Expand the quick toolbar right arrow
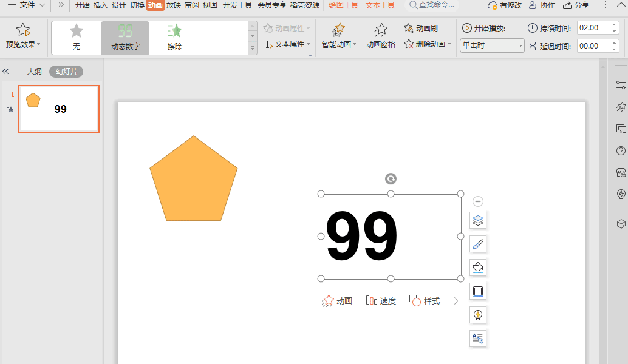This screenshot has height=364, width=628. pos(456,301)
